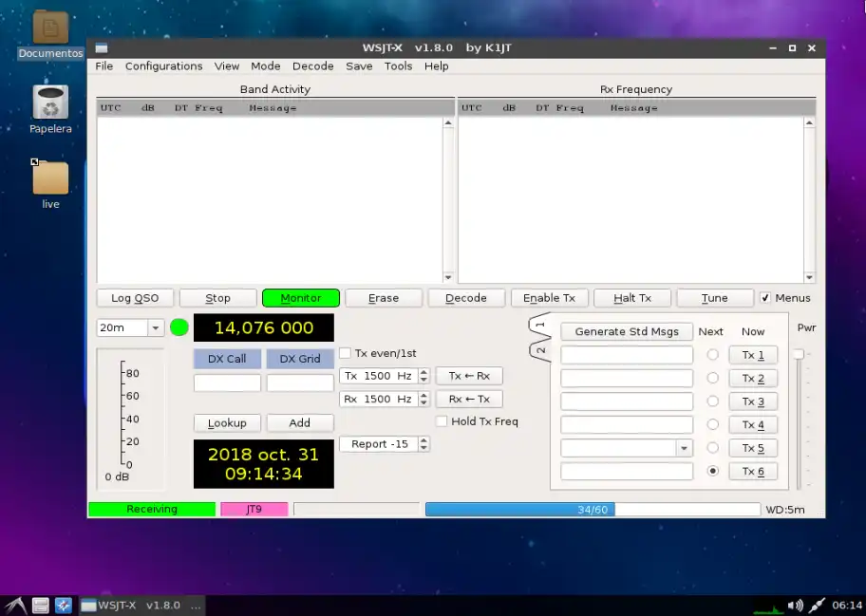Open the Decode menu
Screen dimensions: 866x616
[312, 66]
